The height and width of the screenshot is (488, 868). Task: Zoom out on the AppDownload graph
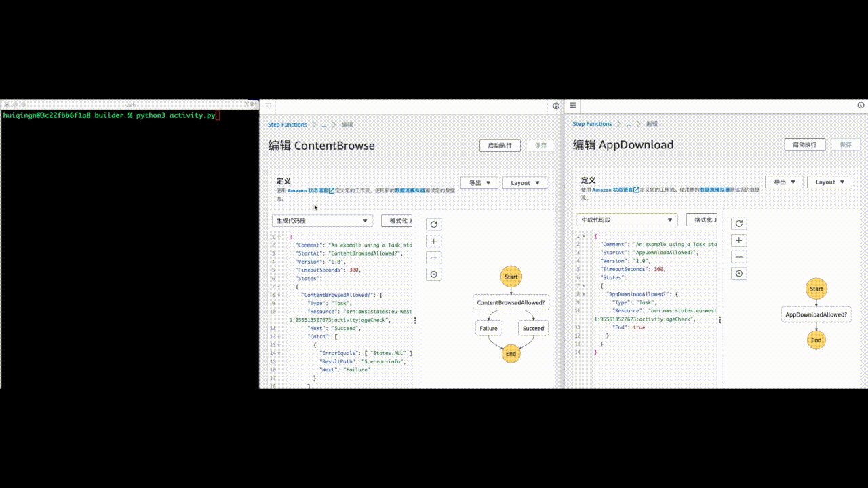pyautogui.click(x=739, y=257)
